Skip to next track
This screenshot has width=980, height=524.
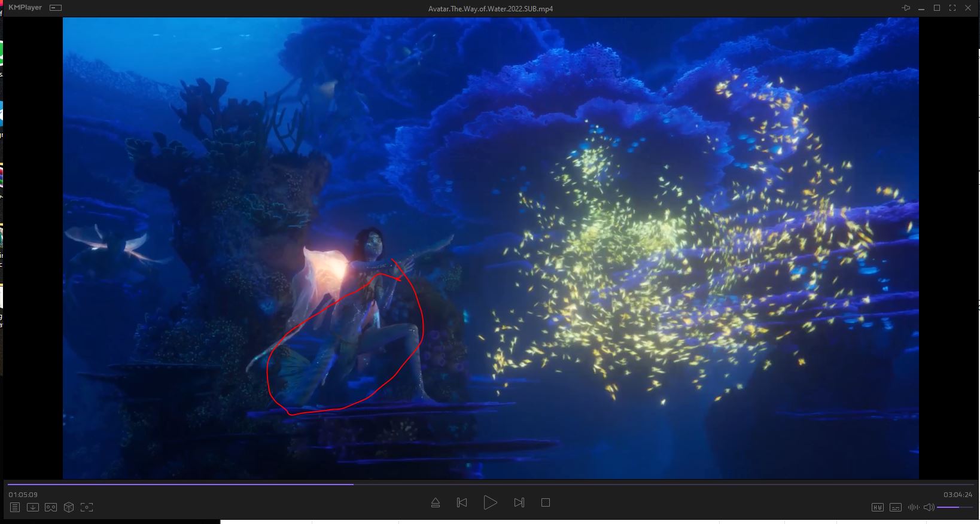(x=519, y=502)
